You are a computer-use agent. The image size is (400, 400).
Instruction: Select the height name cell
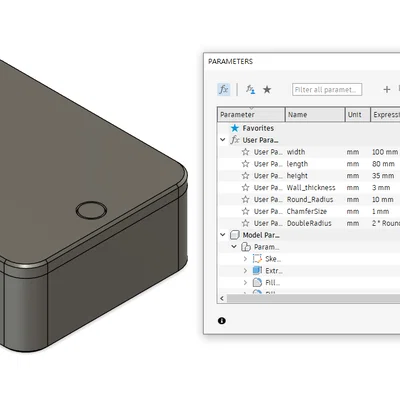tap(297, 176)
